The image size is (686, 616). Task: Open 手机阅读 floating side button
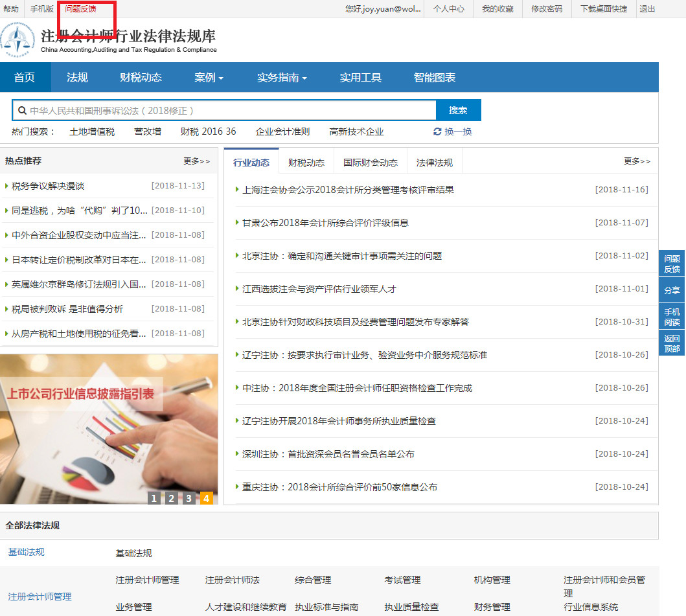672,317
